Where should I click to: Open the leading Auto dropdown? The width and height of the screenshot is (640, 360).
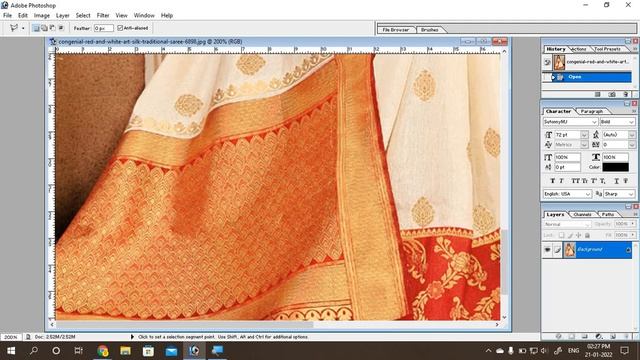click(x=631, y=135)
